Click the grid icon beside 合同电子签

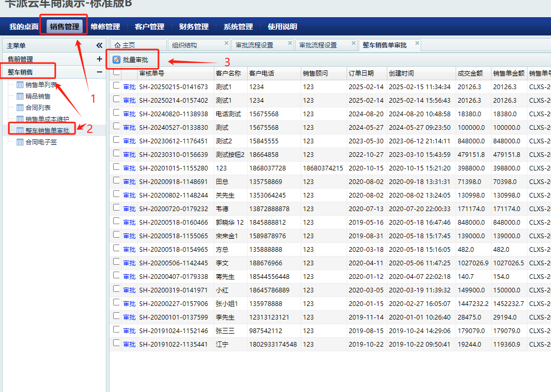point(20,142)
